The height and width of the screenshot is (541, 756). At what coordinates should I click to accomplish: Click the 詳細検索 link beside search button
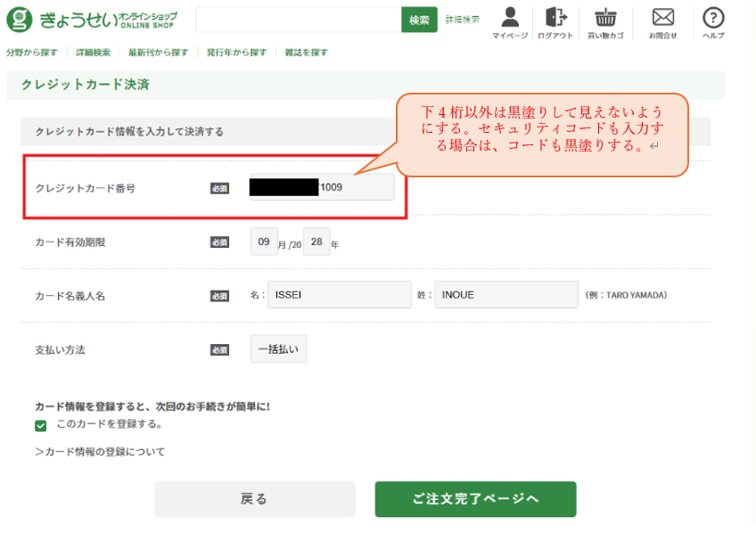click(462, 20)
